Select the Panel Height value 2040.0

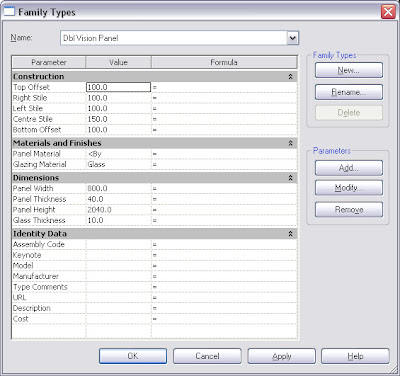pyautogui.click(x=118, y=210)
